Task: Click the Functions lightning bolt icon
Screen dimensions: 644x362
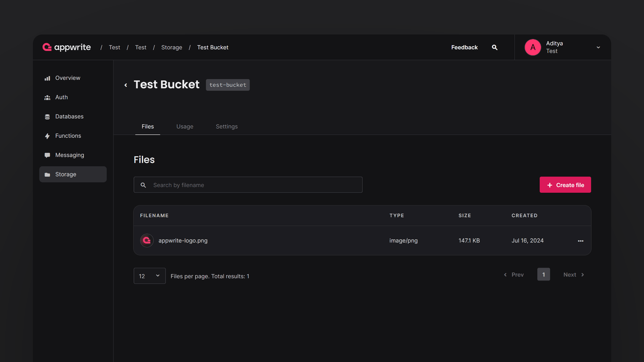Action: coord(47,136)
